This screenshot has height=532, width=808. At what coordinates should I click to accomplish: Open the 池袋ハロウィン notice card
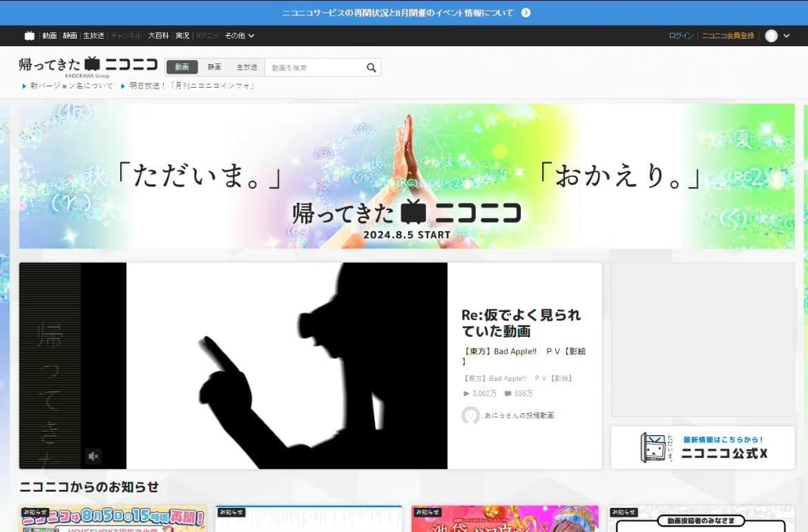[x=505, y=519]
